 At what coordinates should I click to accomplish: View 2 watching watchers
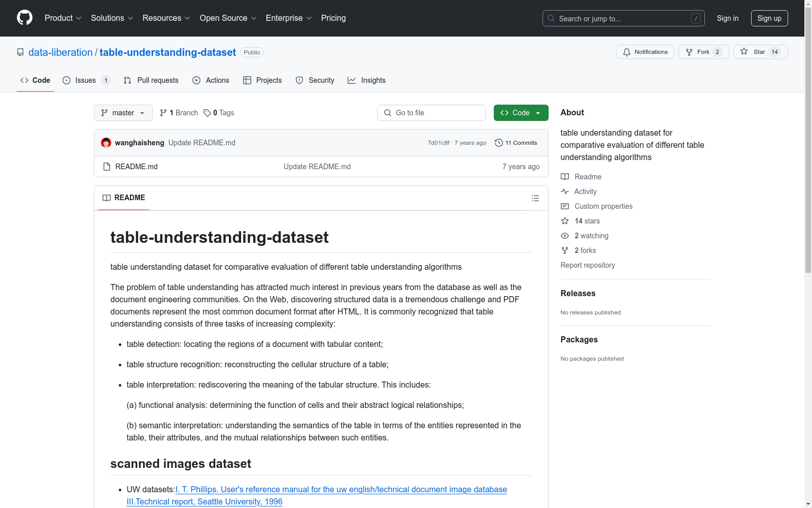[x=585, y=236]
